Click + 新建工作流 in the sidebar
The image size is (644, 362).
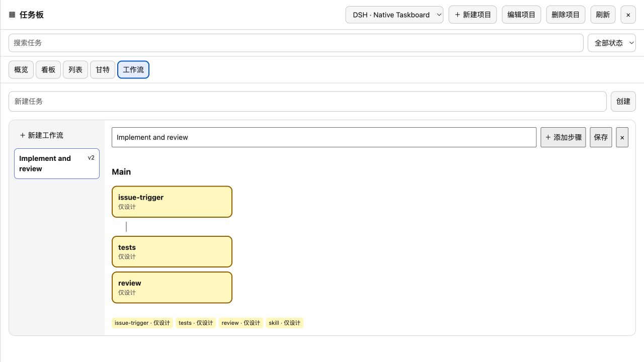point(41,135)
